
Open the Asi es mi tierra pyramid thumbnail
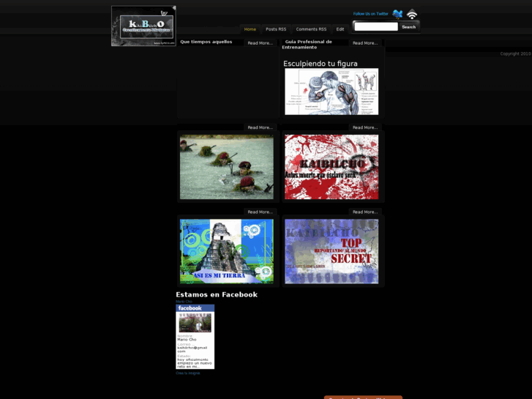point(227,251)
